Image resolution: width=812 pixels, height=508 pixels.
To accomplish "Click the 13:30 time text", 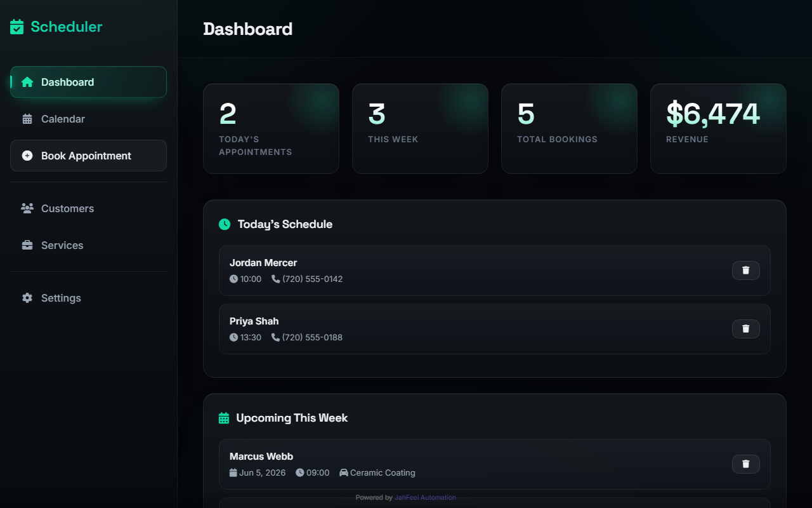I will [251, 337].
